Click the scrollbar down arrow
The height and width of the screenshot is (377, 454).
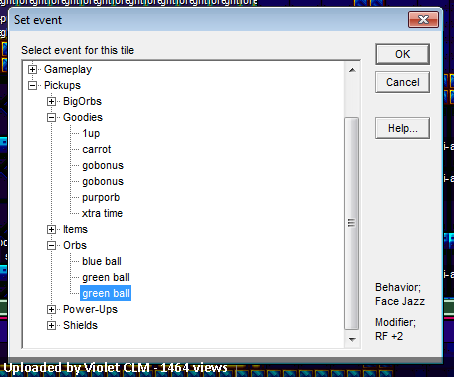[x=352, y=339]
